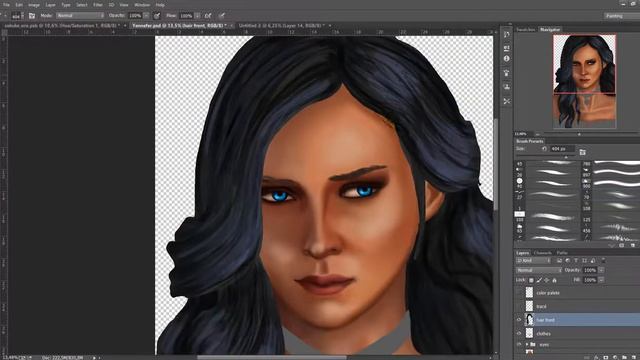Open the Edit menu
The height and width of the screenshot is (360, 640).
(x=19, y=5)
